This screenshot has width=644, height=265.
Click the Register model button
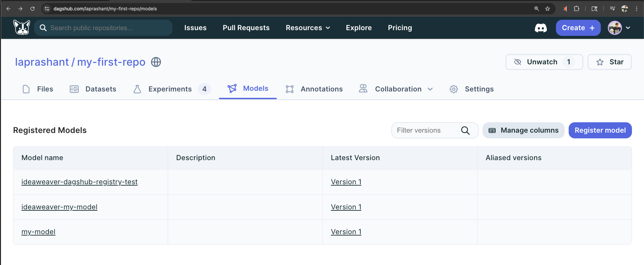[600, 130]
